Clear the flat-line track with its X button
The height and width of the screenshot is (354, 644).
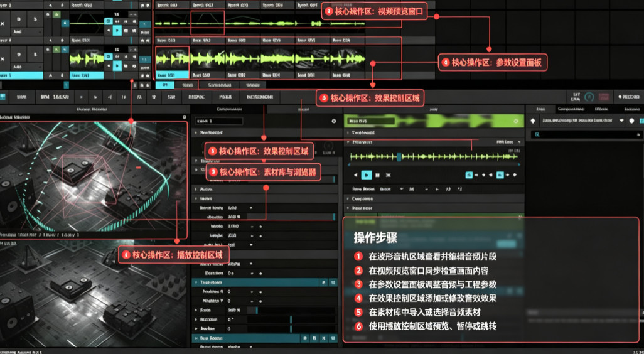click(x=3, y=24)
